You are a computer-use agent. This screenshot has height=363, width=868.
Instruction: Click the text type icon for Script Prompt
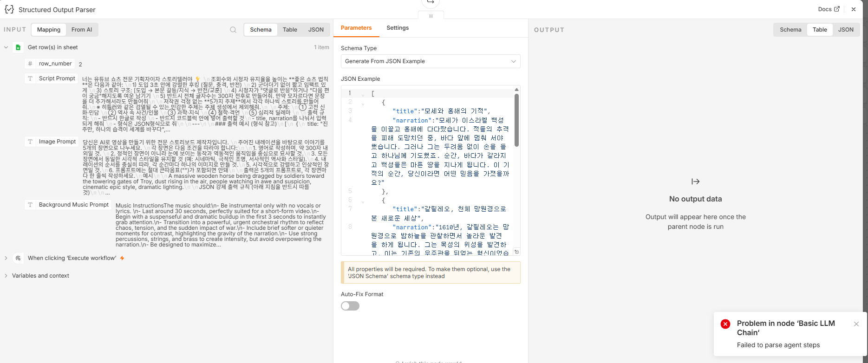tap(30, 78)
